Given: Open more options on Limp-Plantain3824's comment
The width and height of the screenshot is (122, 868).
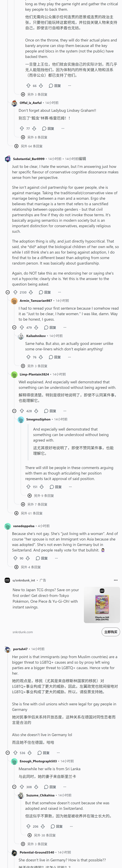Looking at the screenshot, I should click(x=65, y=411).
